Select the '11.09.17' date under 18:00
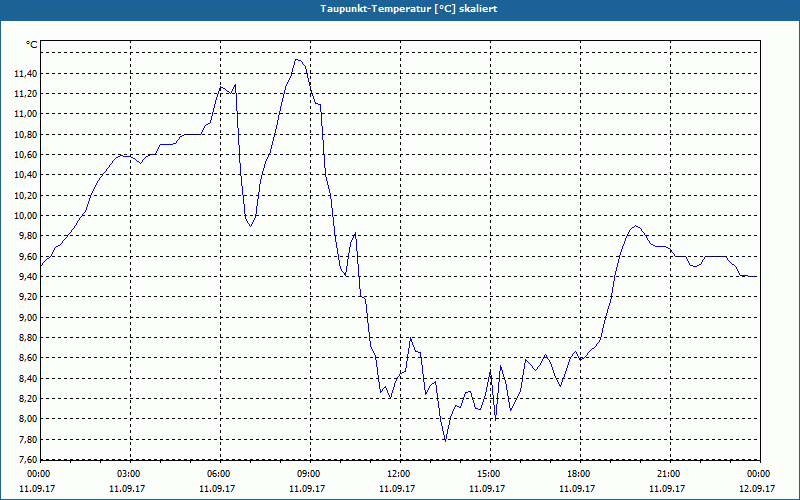This screenshot has width=800, height=500. pyautogui.click(x=577, y=489)
